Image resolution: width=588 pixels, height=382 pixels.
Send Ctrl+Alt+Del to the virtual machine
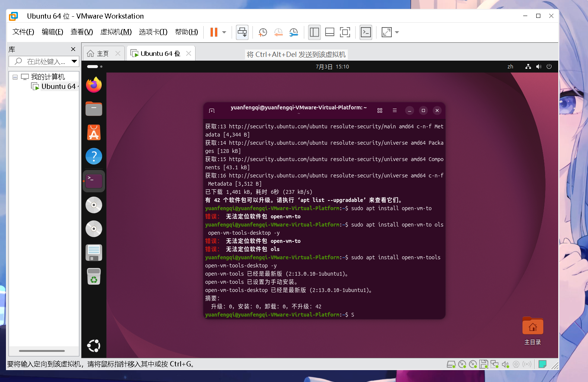(x=242, y=32)
